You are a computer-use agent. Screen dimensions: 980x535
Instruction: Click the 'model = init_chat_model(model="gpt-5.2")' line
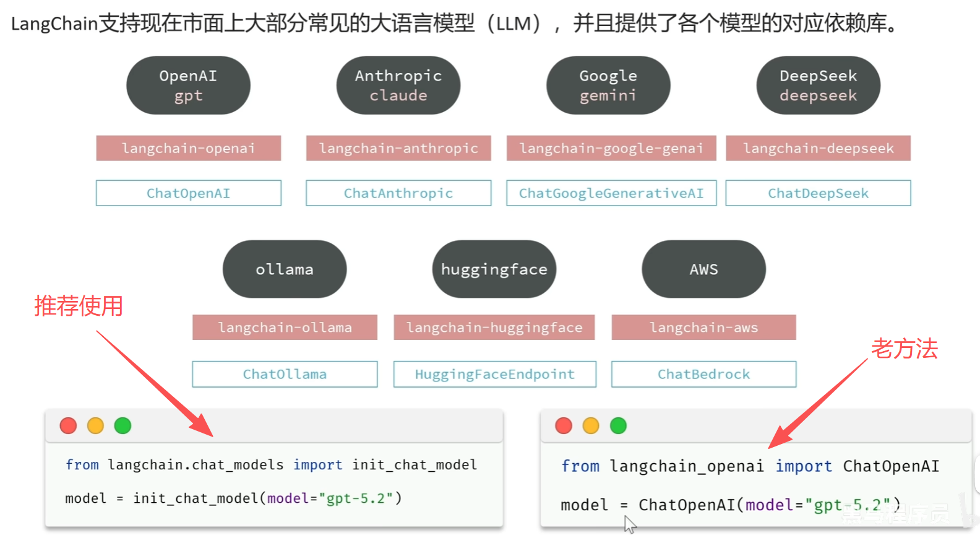click(233, 498)
